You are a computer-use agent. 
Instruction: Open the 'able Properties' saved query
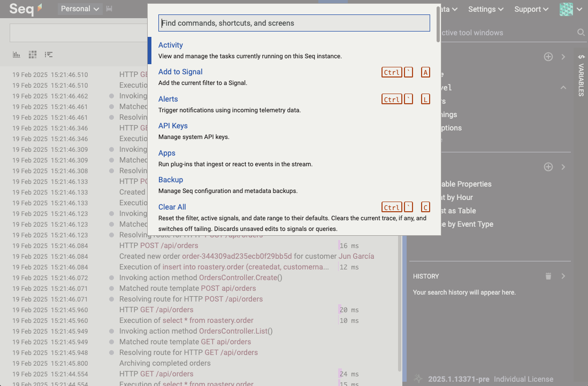[467, 184]
